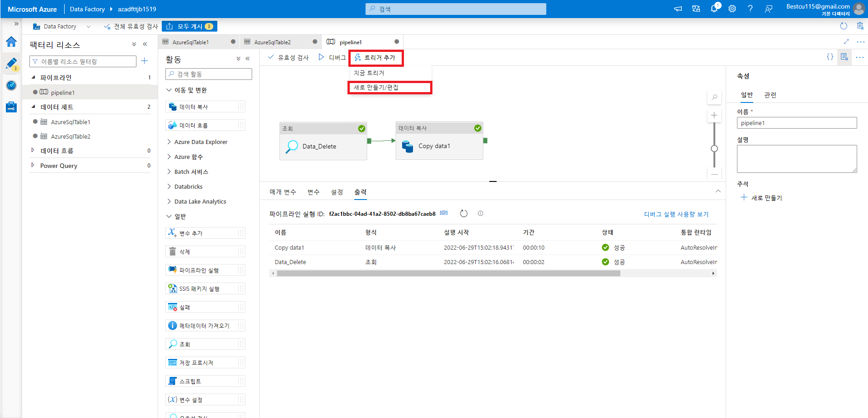Expand the Power Query tree section
This screenshot has height=418, width=868.
(x=33, y=165)
